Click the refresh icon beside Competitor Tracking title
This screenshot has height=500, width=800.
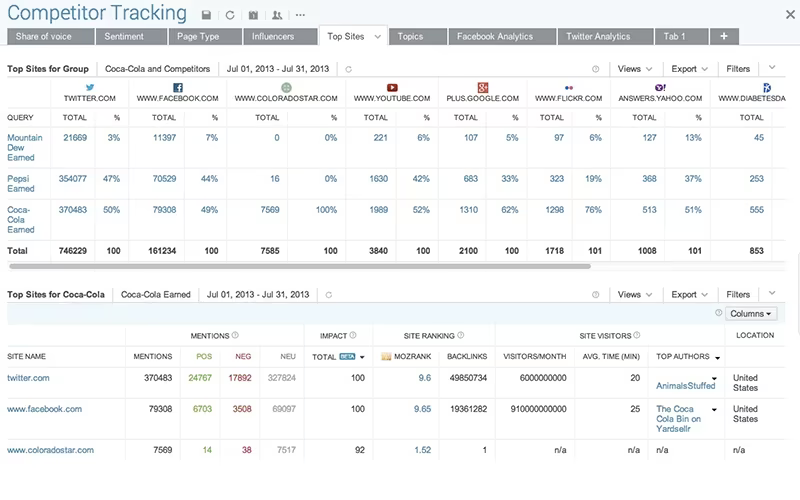tap(230, 15)
